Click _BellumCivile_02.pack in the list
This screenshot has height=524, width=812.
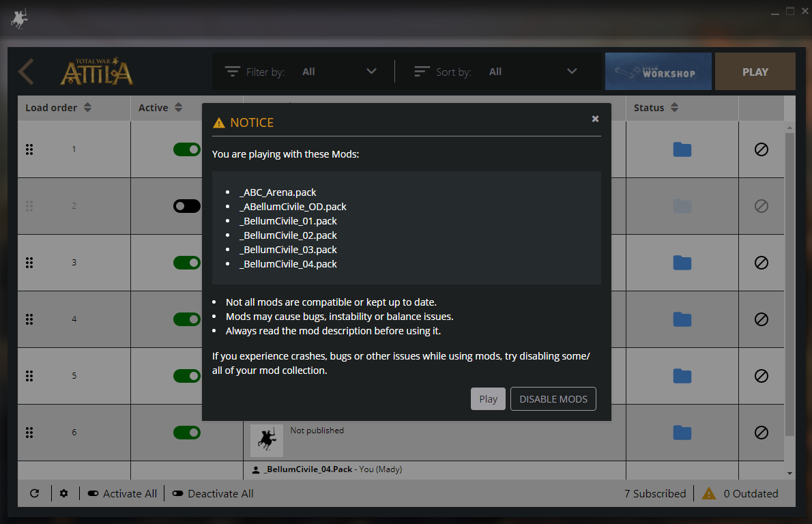[288, 235]
